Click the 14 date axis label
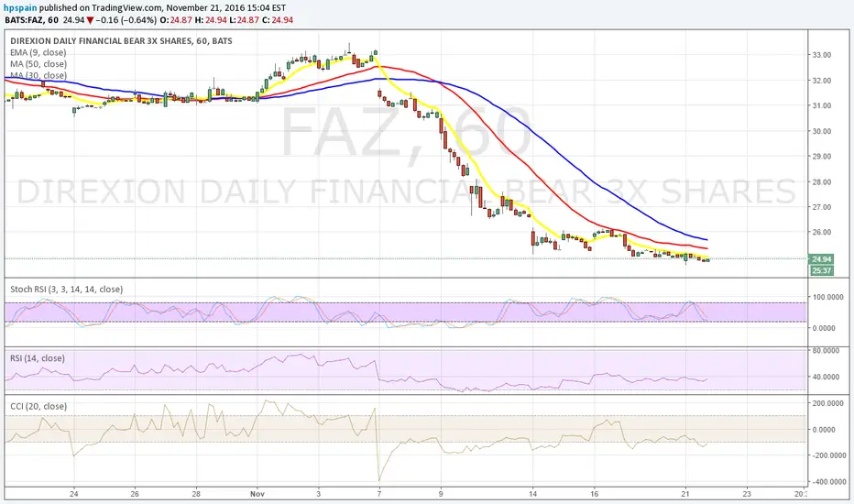The width and height of the screenshot is (854, 504). tap(532, 494)
